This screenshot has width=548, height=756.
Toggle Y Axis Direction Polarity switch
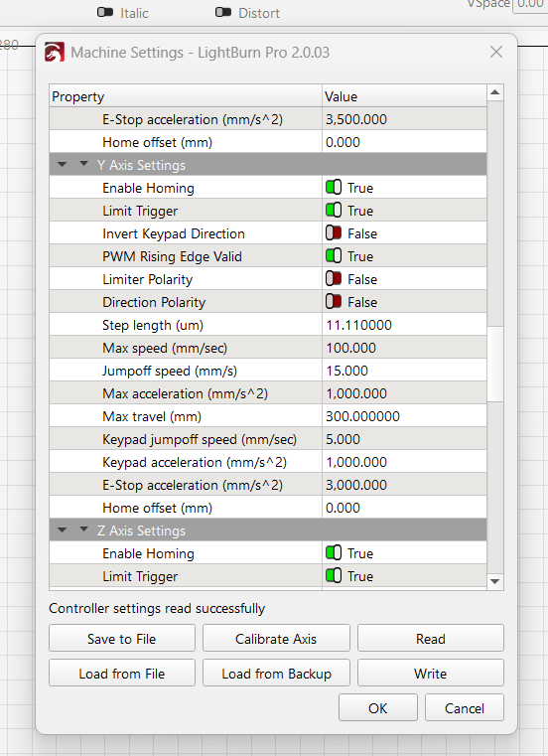tap(334, 301)
